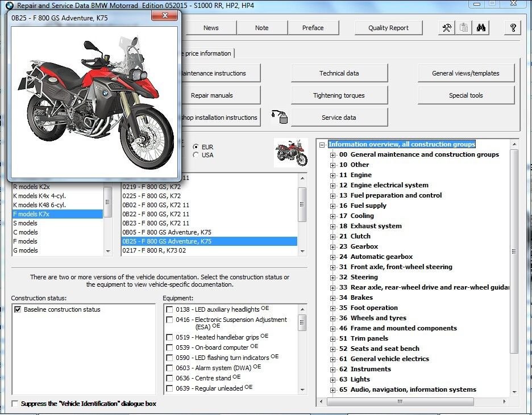Open the Preface tab

313,28
